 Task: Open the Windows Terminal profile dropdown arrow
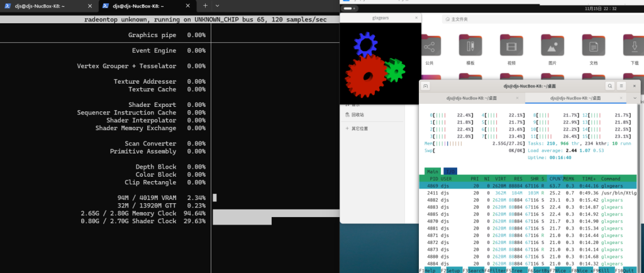217,5
